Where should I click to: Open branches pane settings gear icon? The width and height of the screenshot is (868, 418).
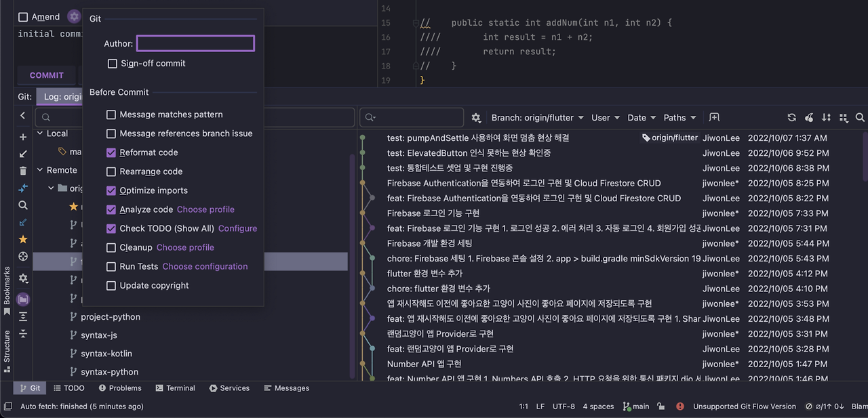(x=23, y=278)
